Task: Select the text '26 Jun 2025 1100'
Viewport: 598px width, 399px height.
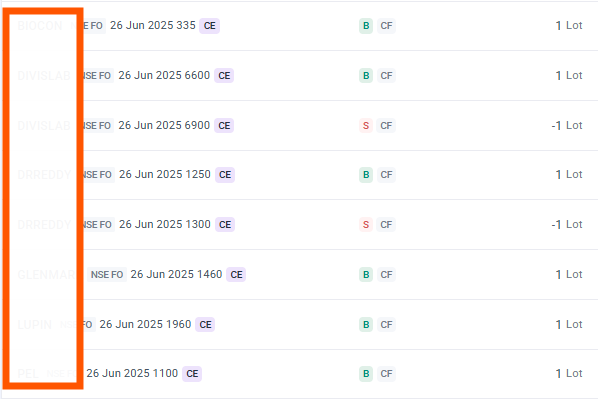Action: 132,373
